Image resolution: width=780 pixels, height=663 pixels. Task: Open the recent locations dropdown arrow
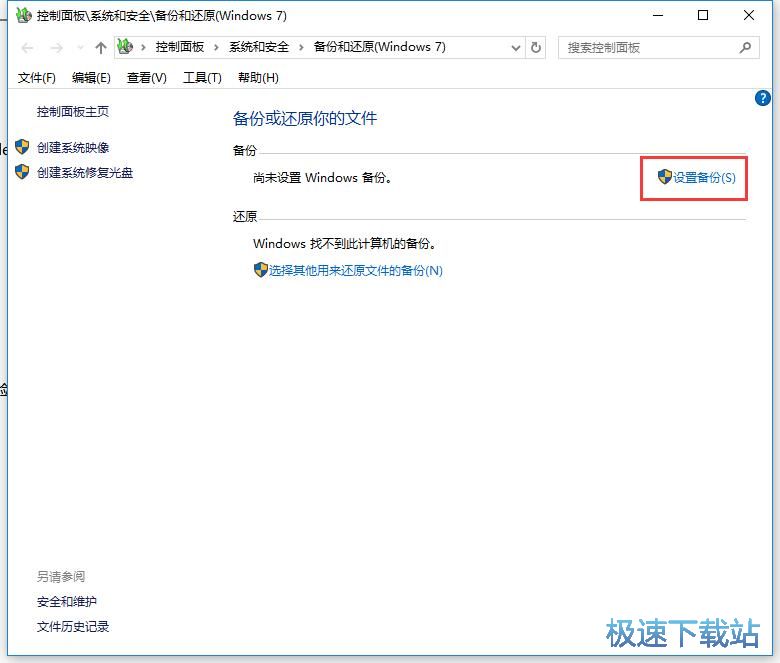80,48
